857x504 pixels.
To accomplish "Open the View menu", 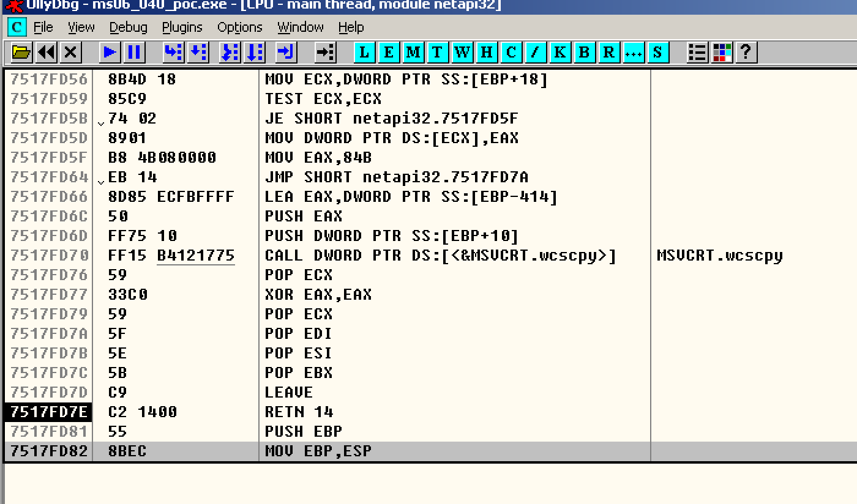I will click(81, 27).
